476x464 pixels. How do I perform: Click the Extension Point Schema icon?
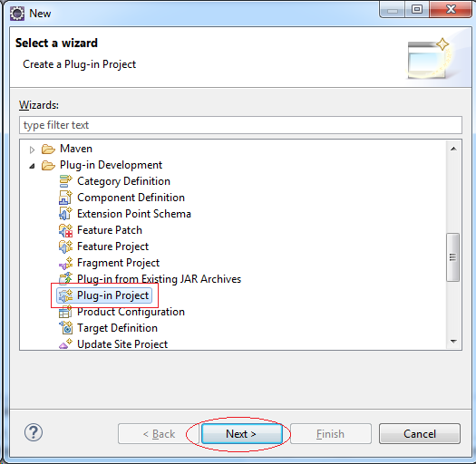coord(65,214)
